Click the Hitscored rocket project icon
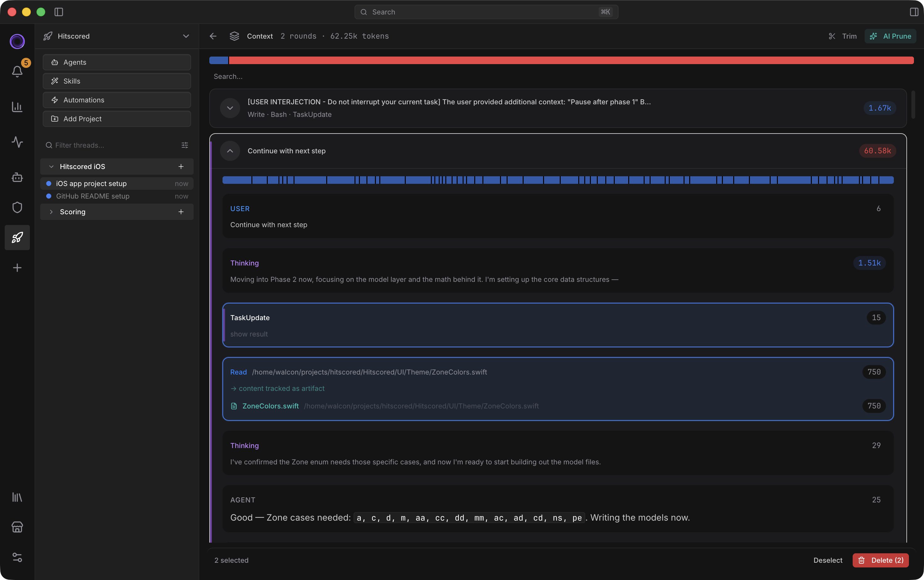Screen dimensions: 924x580 coord(48,36)
